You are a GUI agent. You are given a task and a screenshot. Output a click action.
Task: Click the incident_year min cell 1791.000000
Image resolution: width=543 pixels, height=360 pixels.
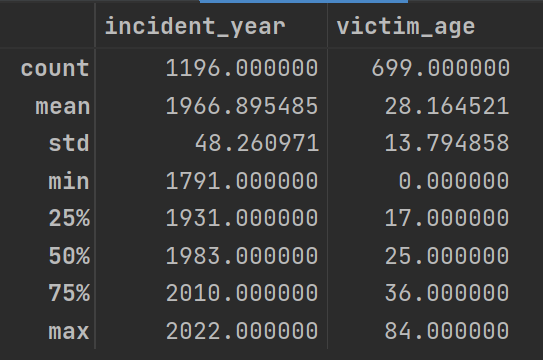click(242, 181)
